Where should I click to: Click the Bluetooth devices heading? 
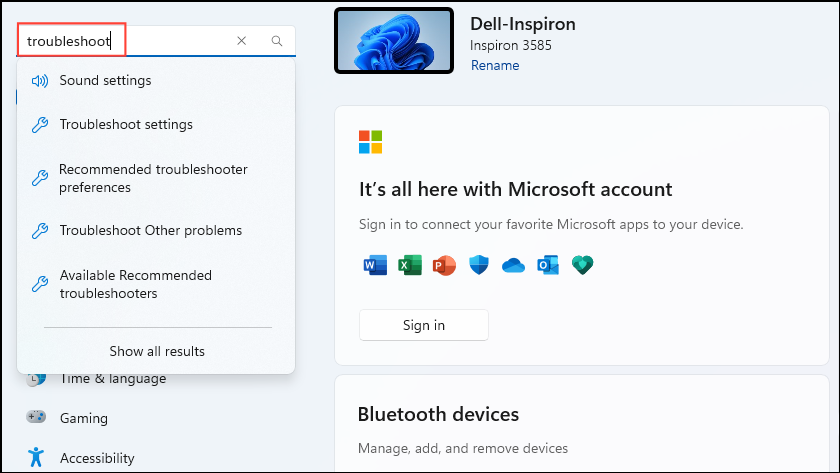pyautogui.click(x=438, y=414)
